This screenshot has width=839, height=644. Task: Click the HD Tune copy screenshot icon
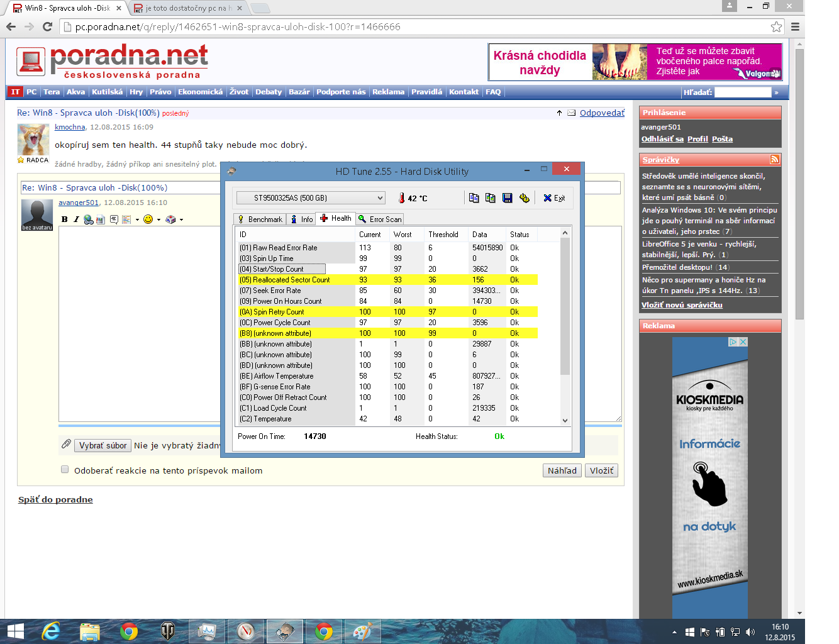tap(491, 198)
